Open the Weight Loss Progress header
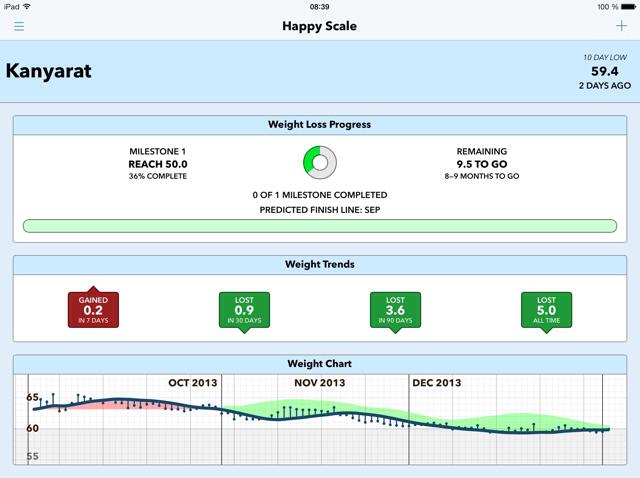This screenshot has height=478, width=640. 320,125
